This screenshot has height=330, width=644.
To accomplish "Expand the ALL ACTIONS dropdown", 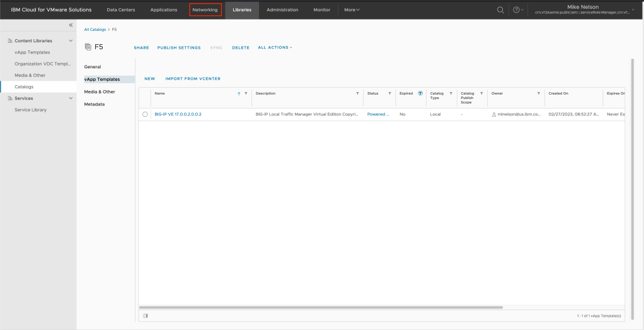I will point(275,47).
